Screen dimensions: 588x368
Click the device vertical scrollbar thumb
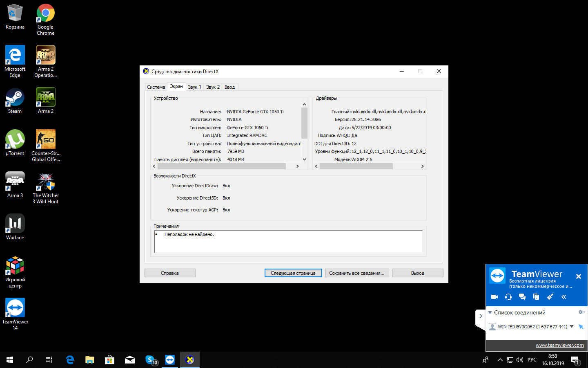click(304, 123)
